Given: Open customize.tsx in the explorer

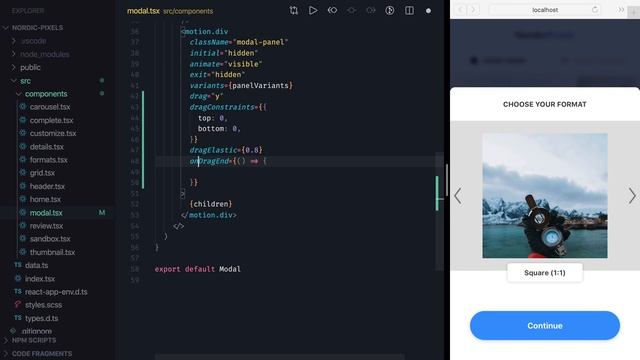Looking at the screenshot, I should pyautogui.click(x=53, y=133).
